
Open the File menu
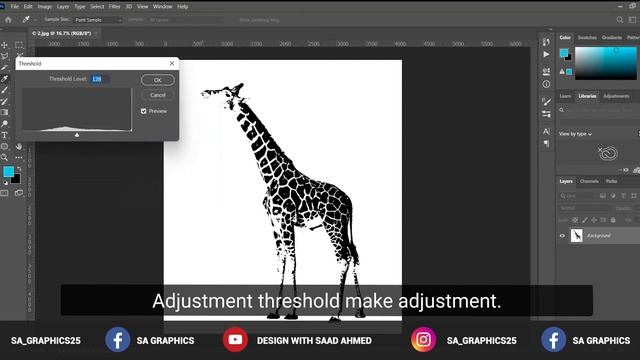(15, 7)
